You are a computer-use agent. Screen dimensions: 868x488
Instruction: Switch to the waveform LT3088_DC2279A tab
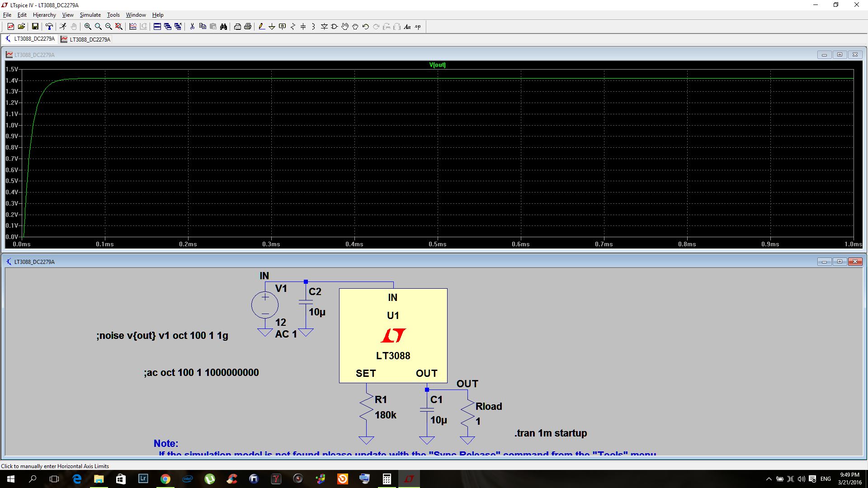pyautogui.click(x=85, y=39)
